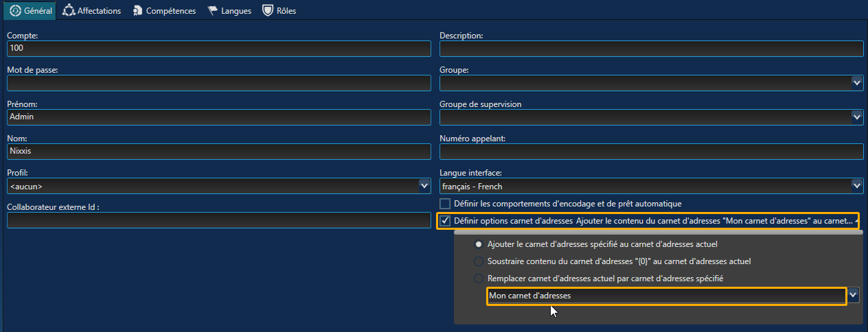The image size is (868, 332).
Task: Open the Compétences tab
Action: coord(164,11)
